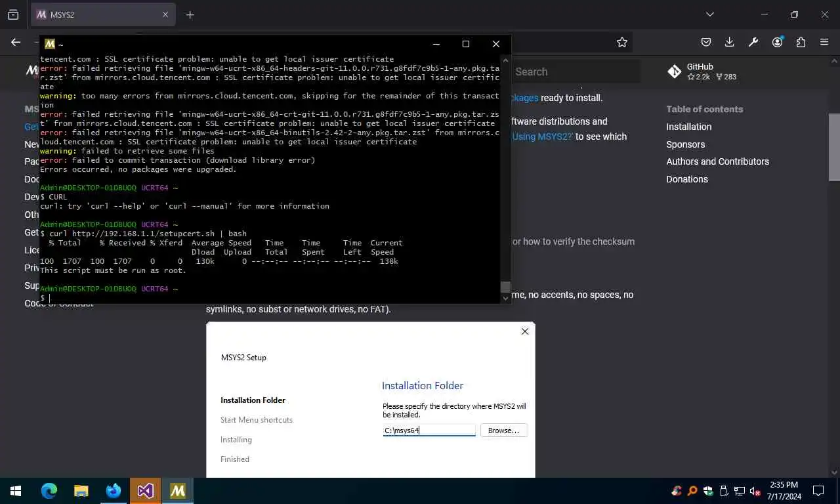Click the 'Code of Conduct' sidebar link
840x504 pixels.
pyautogui.click(x=58, y=304)
